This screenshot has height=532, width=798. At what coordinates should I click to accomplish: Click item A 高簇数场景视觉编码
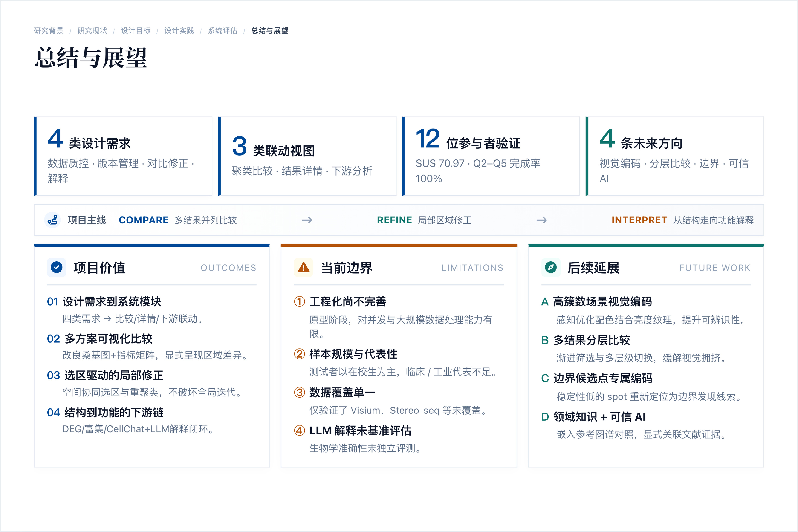[596, 301]
